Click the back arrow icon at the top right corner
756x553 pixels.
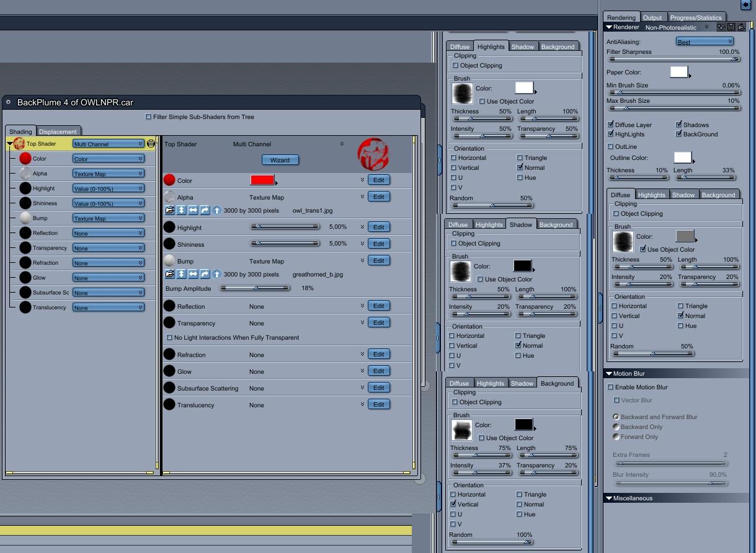point(746,4)
